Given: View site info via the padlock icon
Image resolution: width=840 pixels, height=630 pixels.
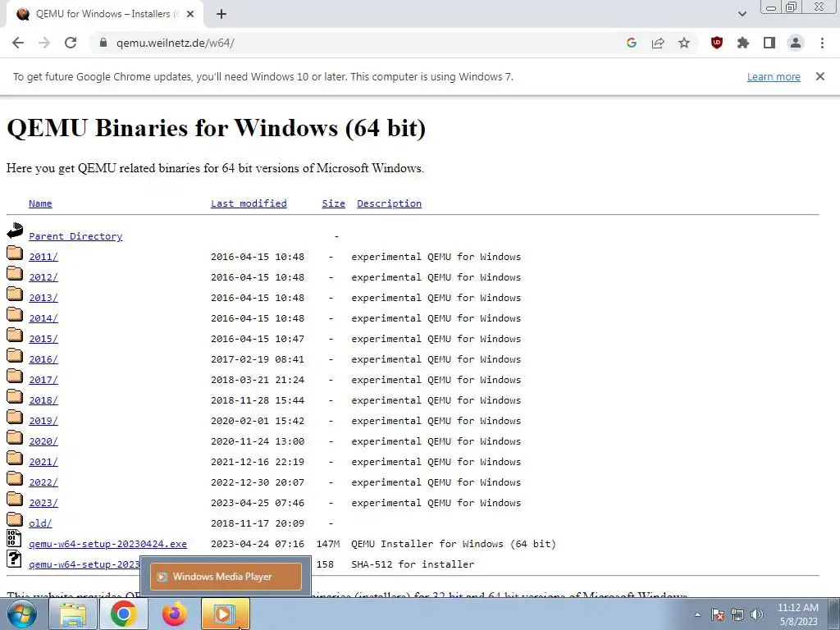Looking at the screenshot, I should tap(103, 43).
